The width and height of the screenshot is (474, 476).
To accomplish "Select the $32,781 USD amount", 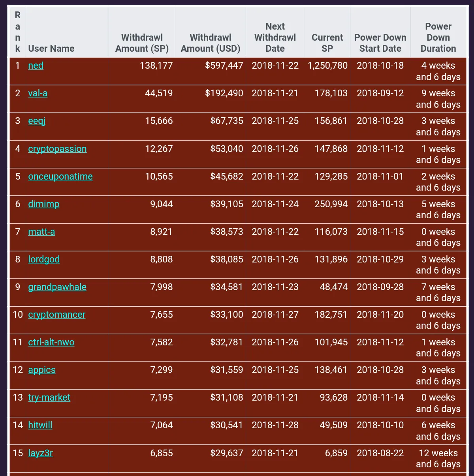I will tap(227, 343).
